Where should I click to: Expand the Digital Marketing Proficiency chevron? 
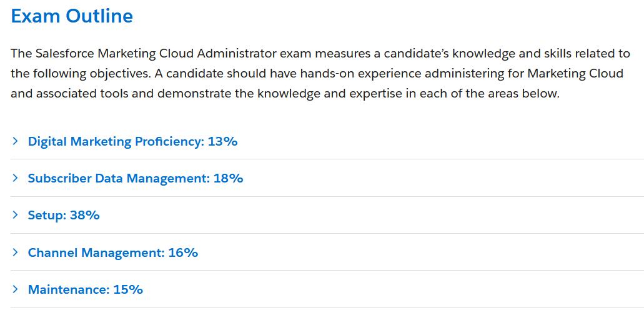[x=15, y=141]
